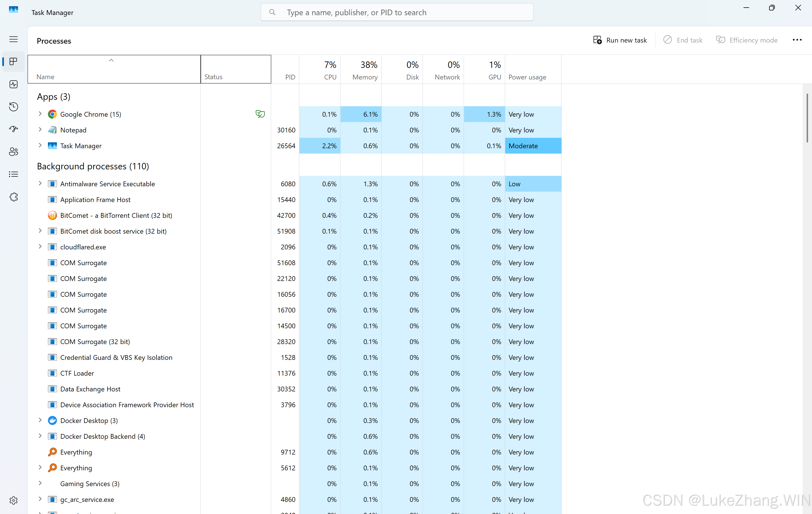Open the Users page icon
This screenshot has width=812, height=514.
pyautogui.click(x=14, y=152)
